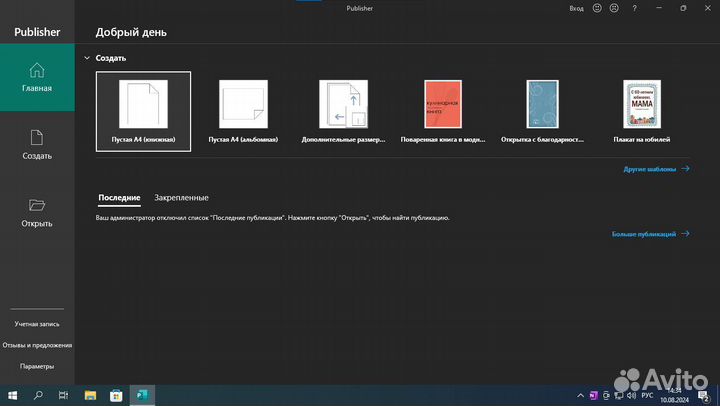Change input language РУС

tap(647, 395)
